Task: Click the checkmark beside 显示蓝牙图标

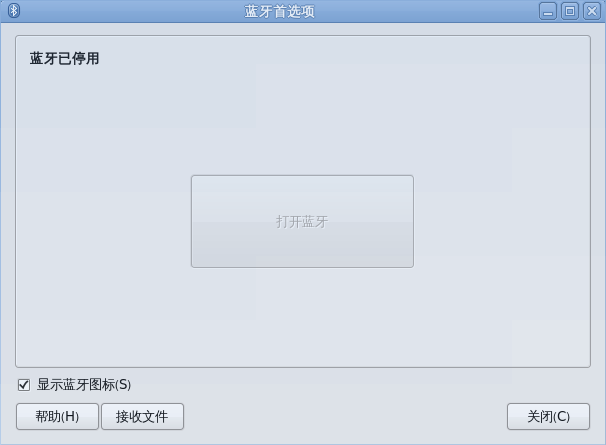Action: 24,385
